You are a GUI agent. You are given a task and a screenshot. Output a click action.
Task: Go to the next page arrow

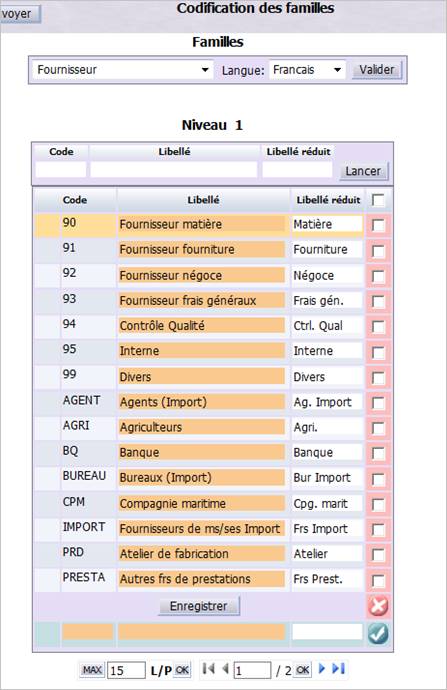point(322,669)
